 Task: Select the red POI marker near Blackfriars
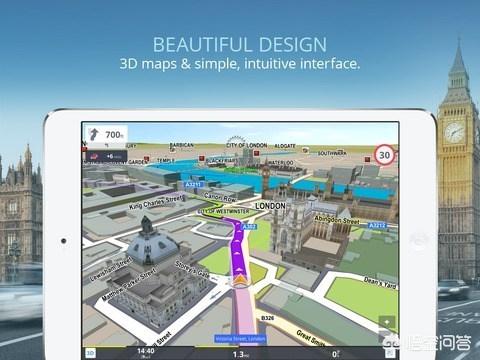(x=202, y=158)
